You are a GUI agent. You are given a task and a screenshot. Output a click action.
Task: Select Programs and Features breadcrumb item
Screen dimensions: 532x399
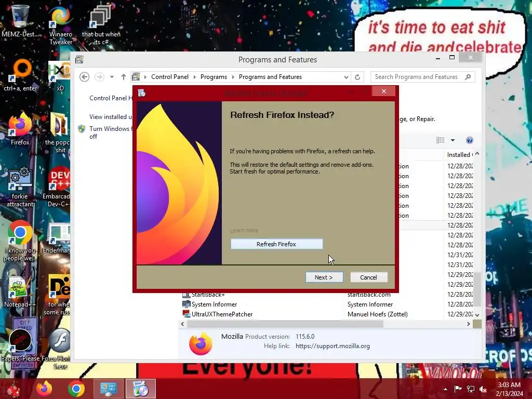point(270,77)
